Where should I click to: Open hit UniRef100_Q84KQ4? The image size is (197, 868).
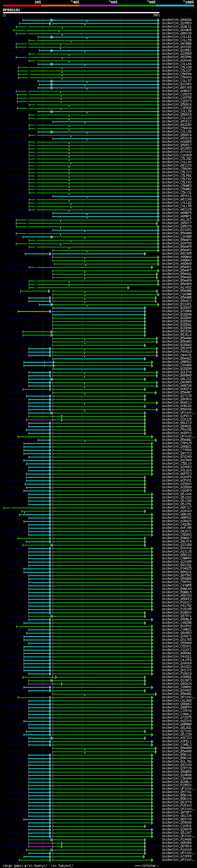tap(177, 20)
